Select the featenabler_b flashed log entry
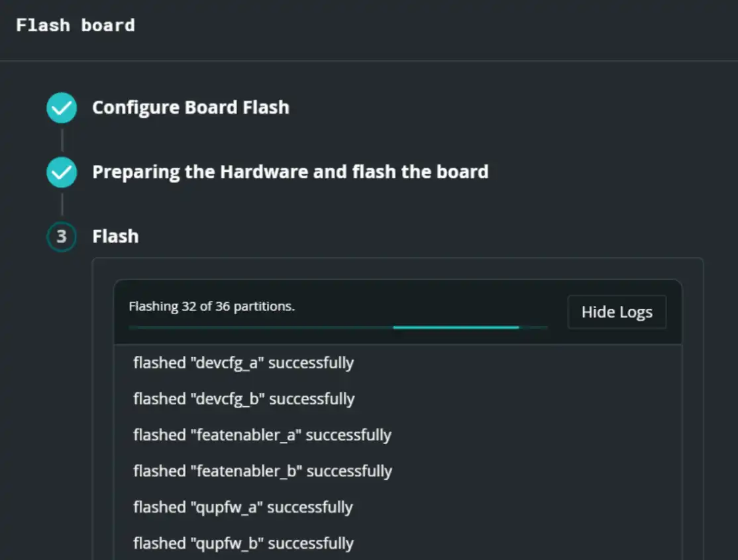This screenshot has width=738, height=560. coord(262,471)
